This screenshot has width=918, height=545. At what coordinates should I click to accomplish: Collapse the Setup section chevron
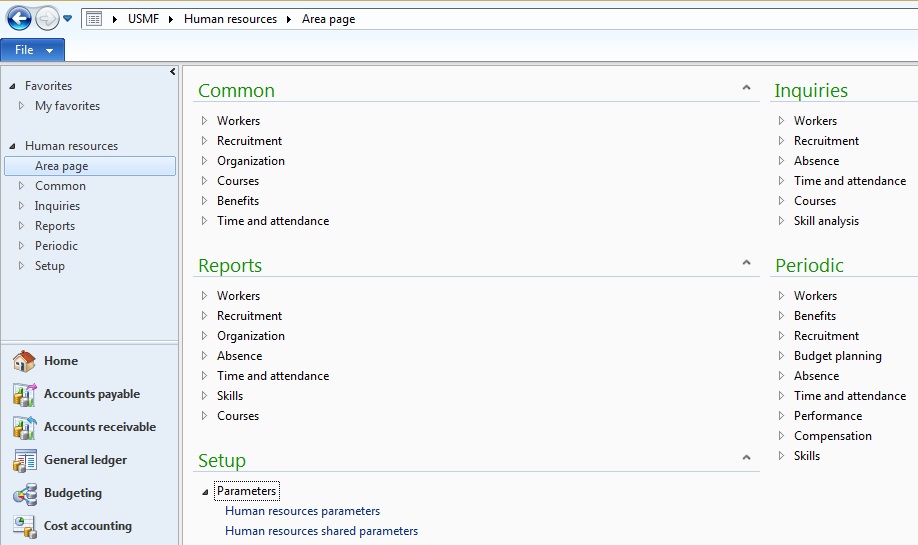(746, 458)
